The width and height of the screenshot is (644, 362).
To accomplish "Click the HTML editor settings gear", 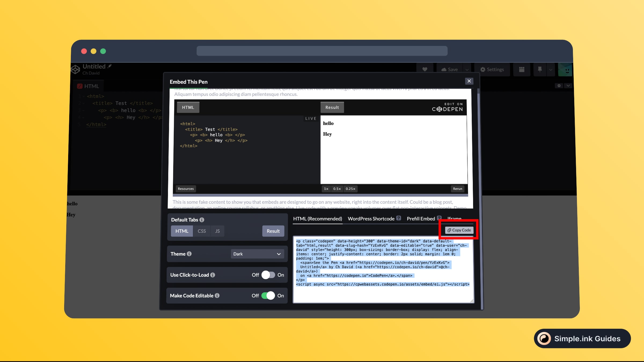I will [x=559, y=86].
